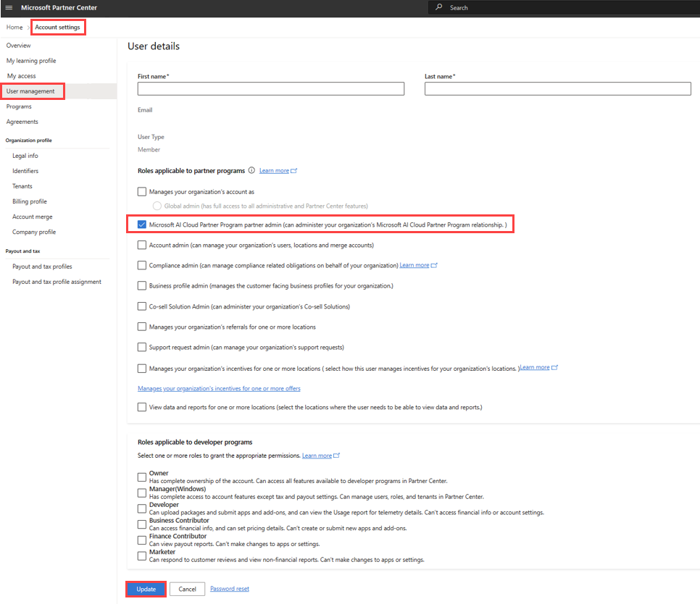Screen dimensions: 700x604
Task: Open the Password reset link
Action: (229, 589)
